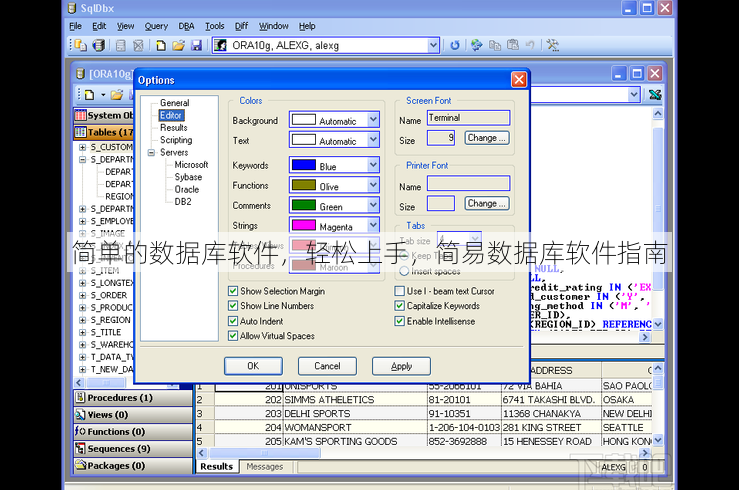
Task: Click the new connection database icon in main toolbar
Action: (x=99, y=45)
